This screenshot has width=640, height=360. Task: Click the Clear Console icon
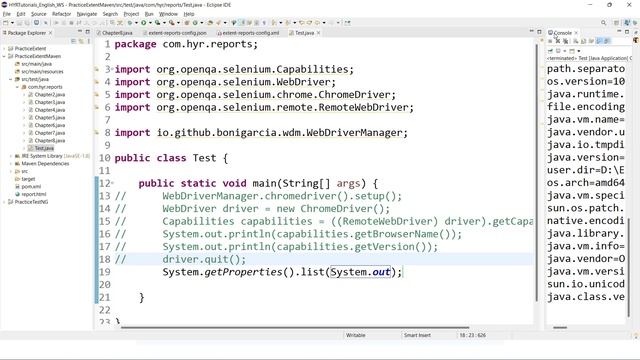[576, 41]
